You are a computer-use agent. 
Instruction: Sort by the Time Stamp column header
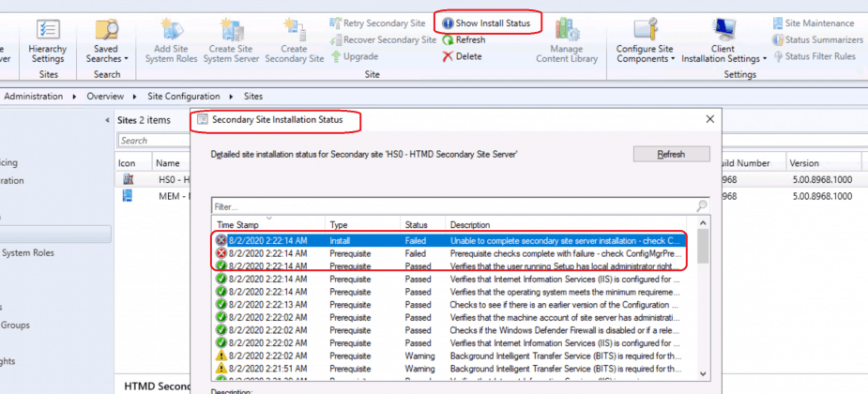tap(238, 225)
